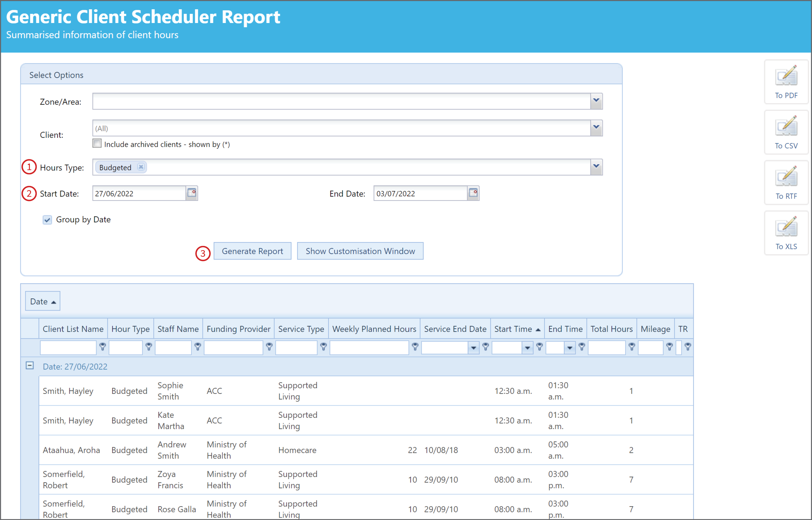Export report using To CSV icon

point(786,132)
